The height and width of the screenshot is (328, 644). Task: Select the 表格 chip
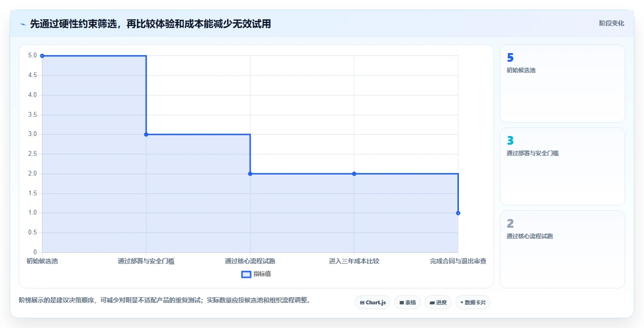(x=407, y=302)
